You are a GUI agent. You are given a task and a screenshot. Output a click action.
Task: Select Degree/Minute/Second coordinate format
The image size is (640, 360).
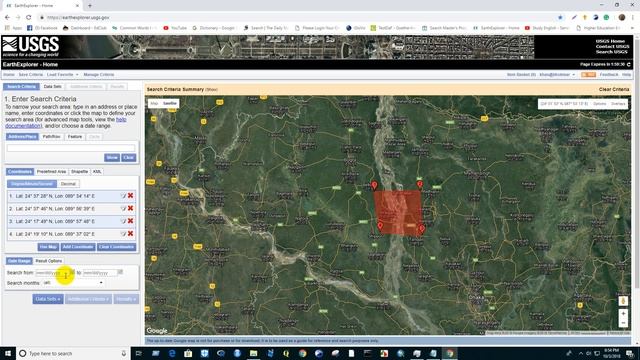(x=32, y=184)
